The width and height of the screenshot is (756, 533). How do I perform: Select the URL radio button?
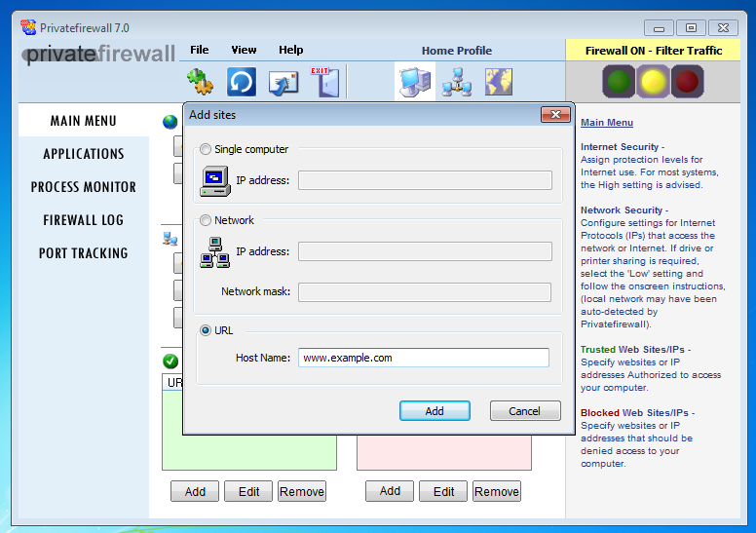pyautogui.click(x=206, y=330)
